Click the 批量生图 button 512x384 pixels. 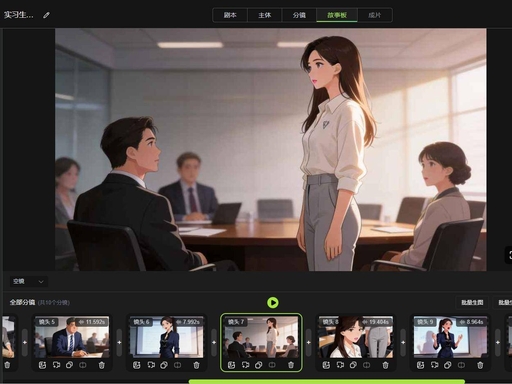tap(472, 302)
